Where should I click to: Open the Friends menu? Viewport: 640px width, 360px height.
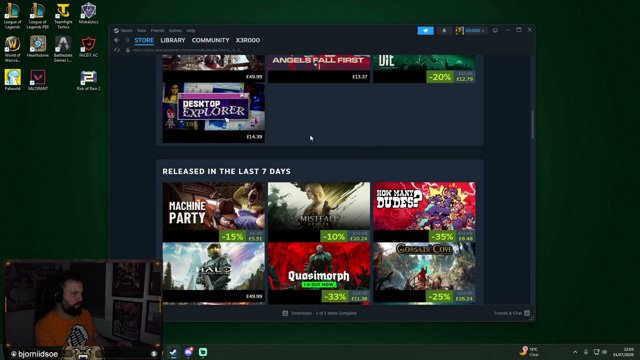click(157, 31)
